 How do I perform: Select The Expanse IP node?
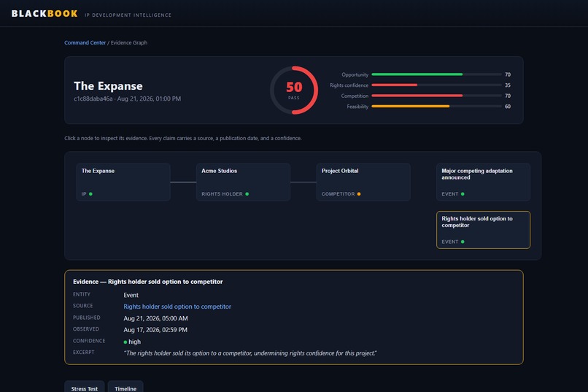pyautogui.click(x=123, y=182)
